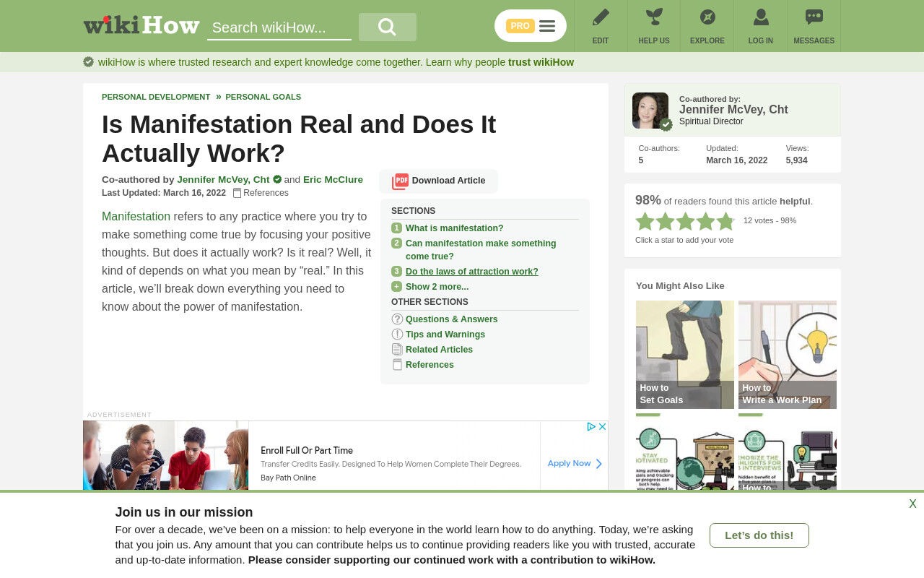Click the PRO badge
Screen dimensions: 924x578
pyautogui.click(x=520, y=26)
